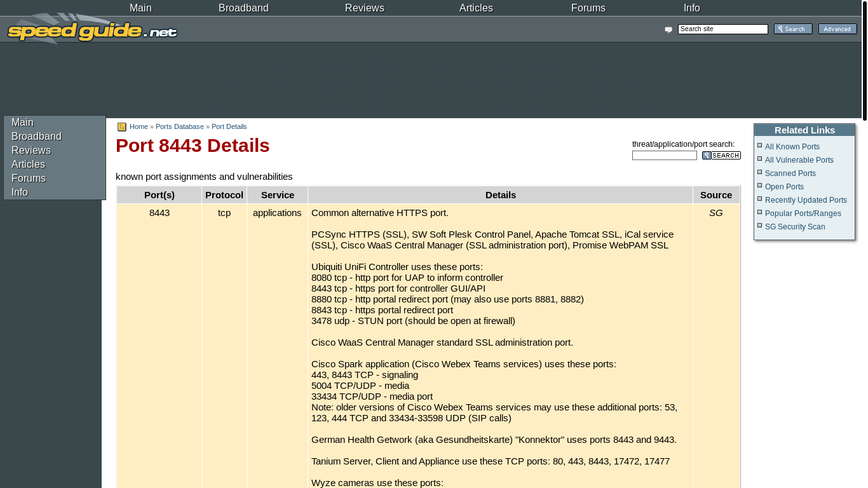Open Articles from left sidebar

(x=28, y=165)
